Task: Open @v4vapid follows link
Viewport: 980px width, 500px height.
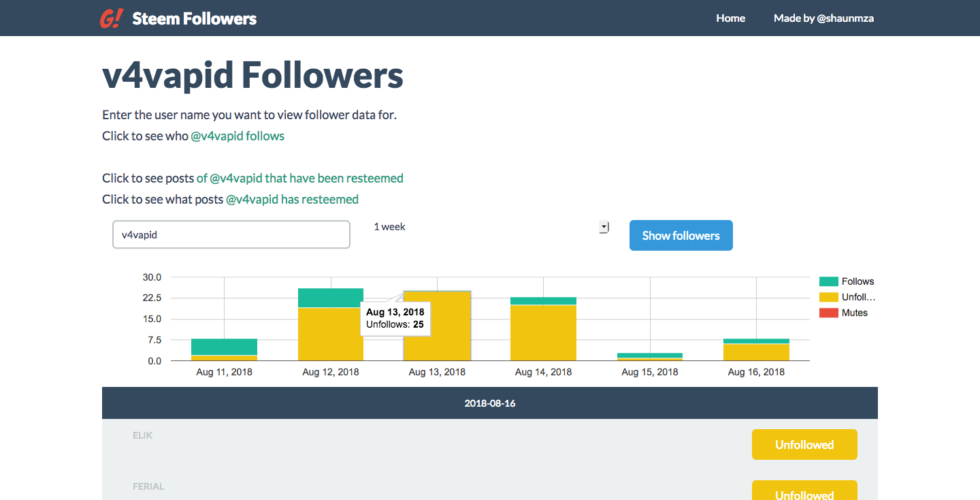Action: [238, 136]
